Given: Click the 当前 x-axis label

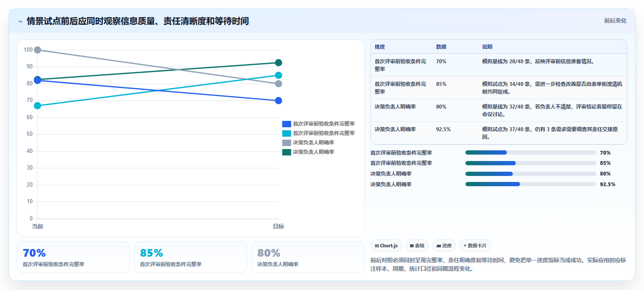Looking at the screenshot, I should point(38,226).
